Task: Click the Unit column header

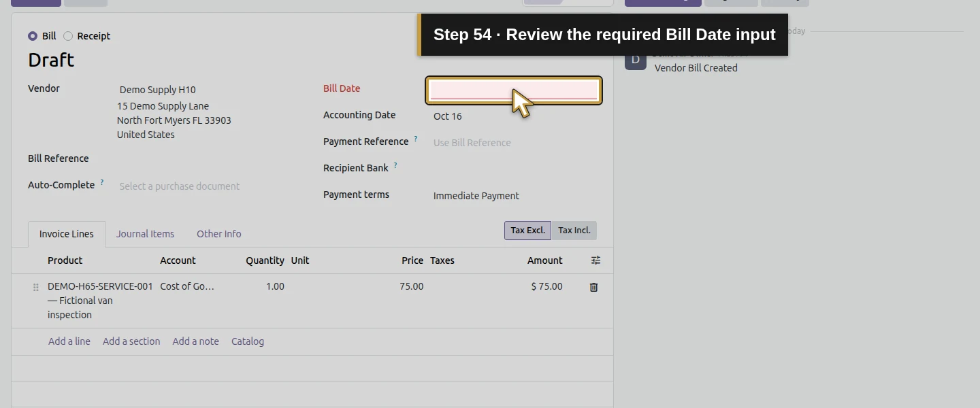Action: pyautogui.click(x=300, y=260)
